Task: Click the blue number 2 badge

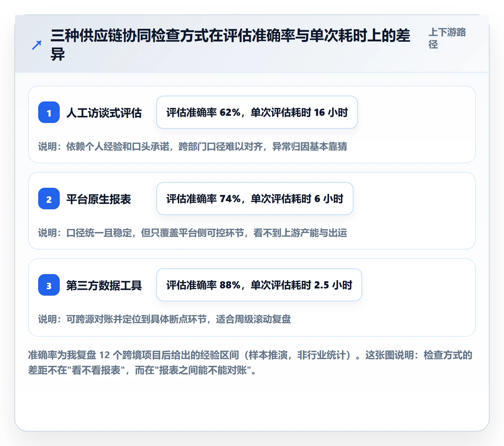Action: 49,199
